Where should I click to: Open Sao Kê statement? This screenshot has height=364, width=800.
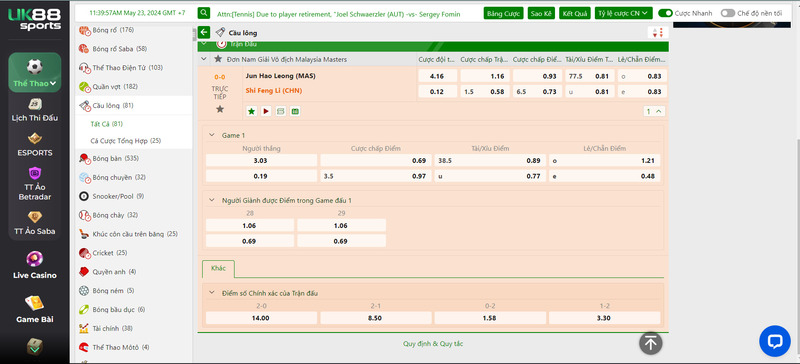pos(541,13)
